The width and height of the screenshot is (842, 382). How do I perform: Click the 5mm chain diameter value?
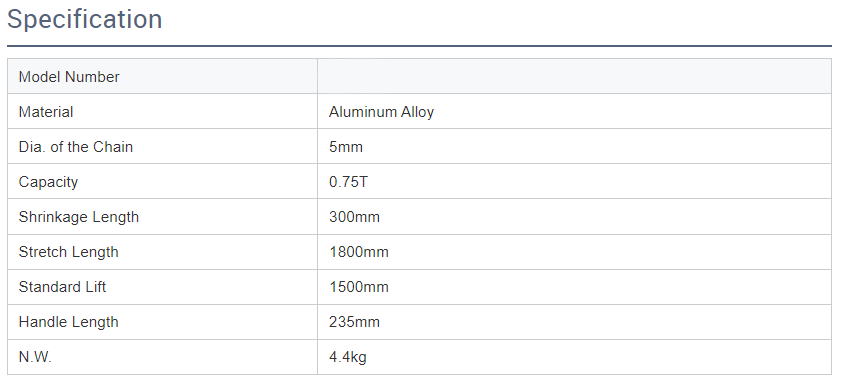click(x=346, y=147)
